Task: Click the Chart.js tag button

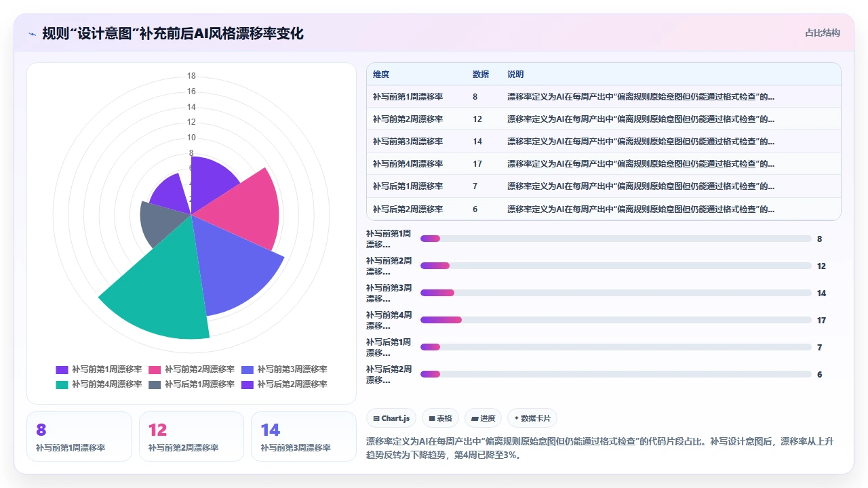Action: click(391, 418)
